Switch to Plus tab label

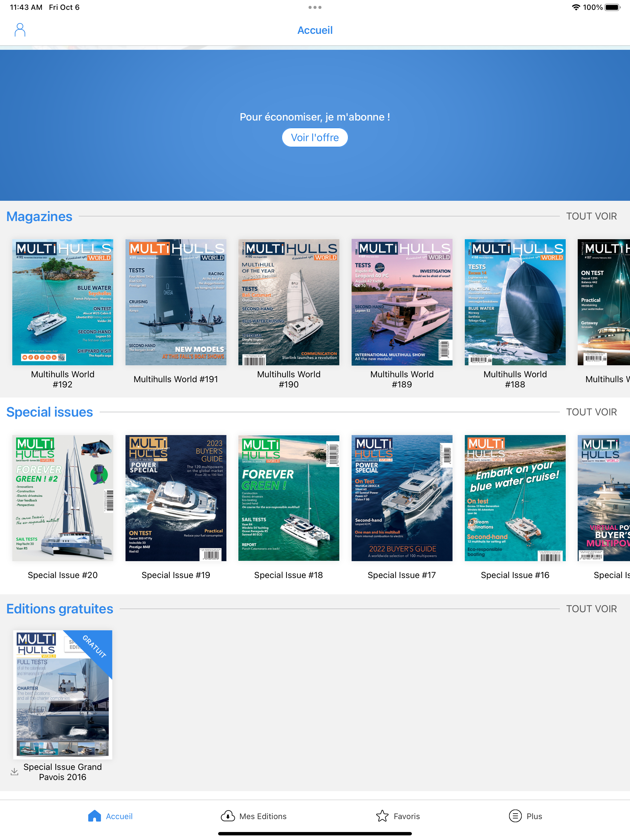click(534, 816)
